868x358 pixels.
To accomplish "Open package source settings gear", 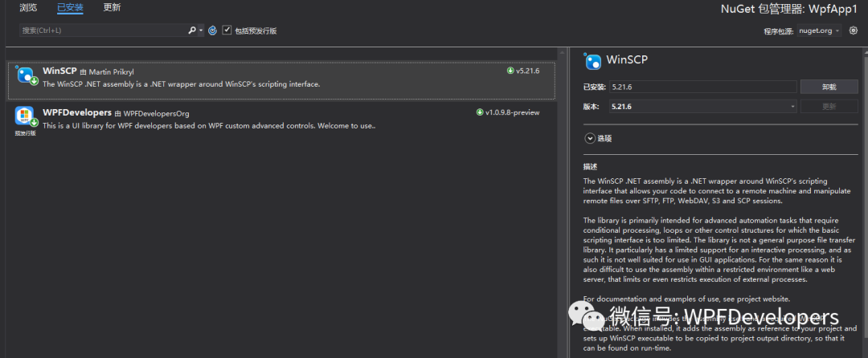I will click(x=853, y=31).
